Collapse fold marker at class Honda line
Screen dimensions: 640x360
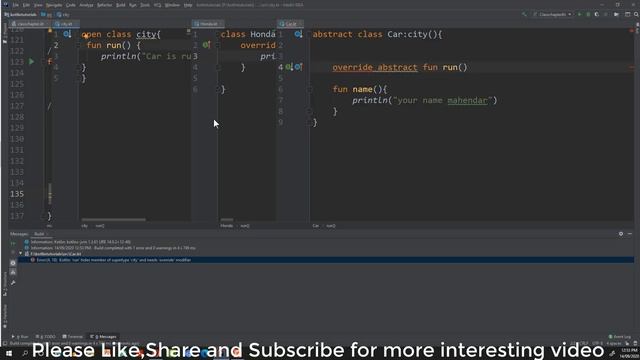coord(218,34)
